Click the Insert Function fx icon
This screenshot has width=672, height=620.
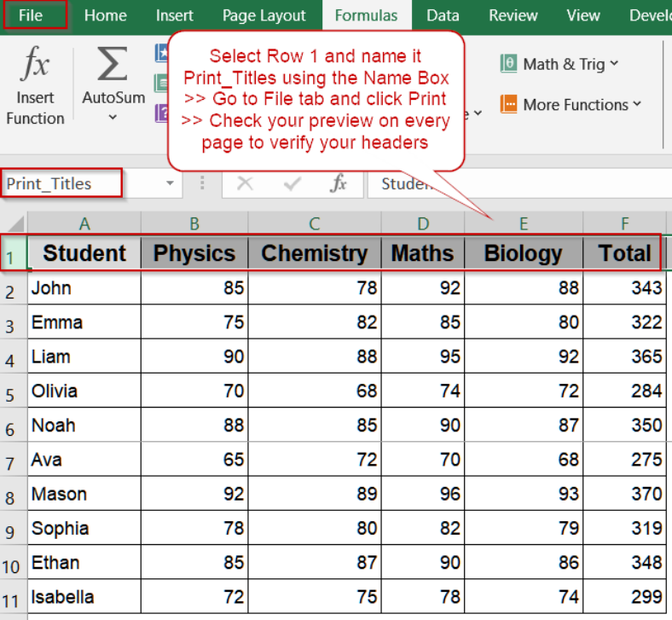pyautogui.click(x=35, y=63)
